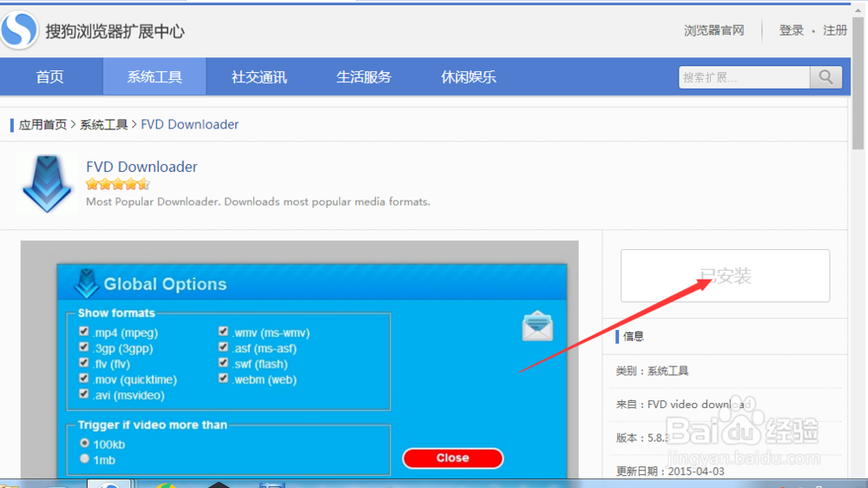Click the 已安装 button
The image size is (868, 488).
725,276
